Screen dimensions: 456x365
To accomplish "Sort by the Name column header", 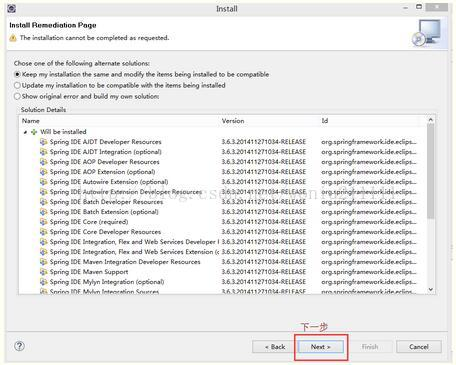I will [x=119, y=121].
